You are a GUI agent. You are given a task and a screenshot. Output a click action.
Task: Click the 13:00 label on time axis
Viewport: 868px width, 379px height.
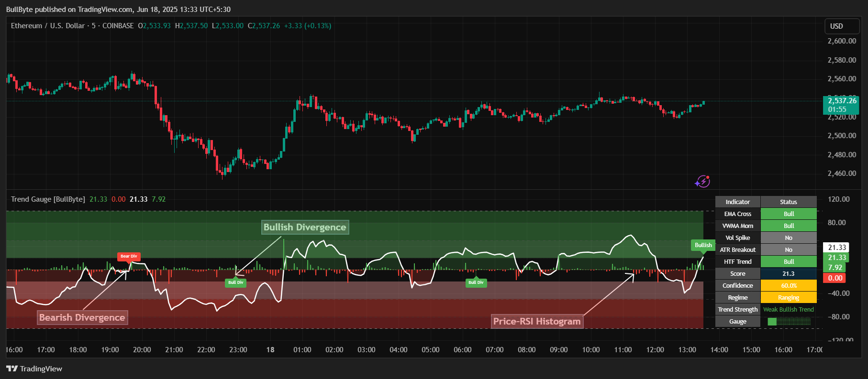tap(687, 350)
